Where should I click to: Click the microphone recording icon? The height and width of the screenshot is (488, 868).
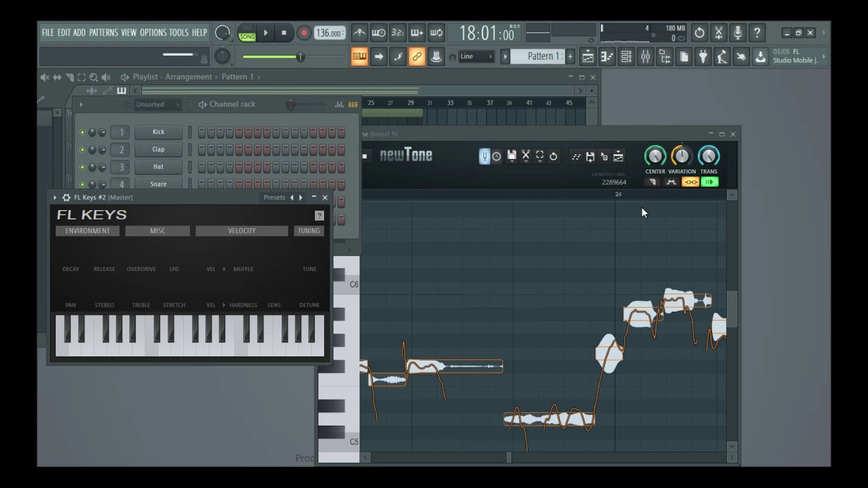(x=738, y=33)
